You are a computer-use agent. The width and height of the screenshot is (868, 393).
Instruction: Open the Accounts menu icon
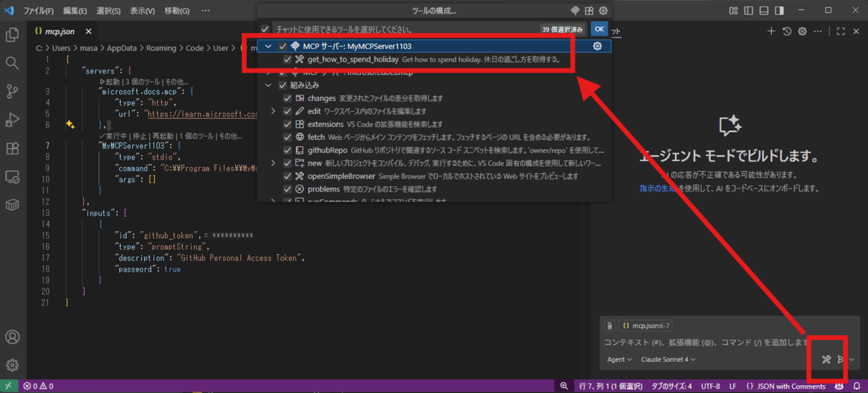[12, 337]
